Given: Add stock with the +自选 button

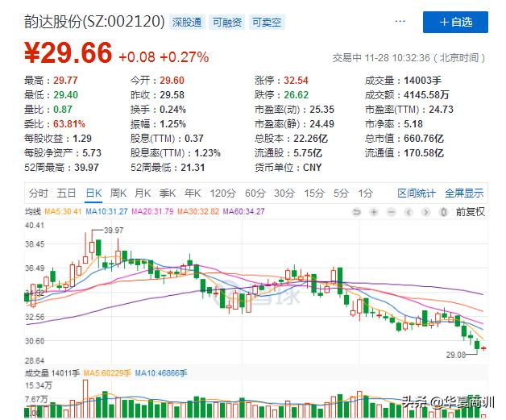Looking at the screenshot, I should (x=455, y=22).
